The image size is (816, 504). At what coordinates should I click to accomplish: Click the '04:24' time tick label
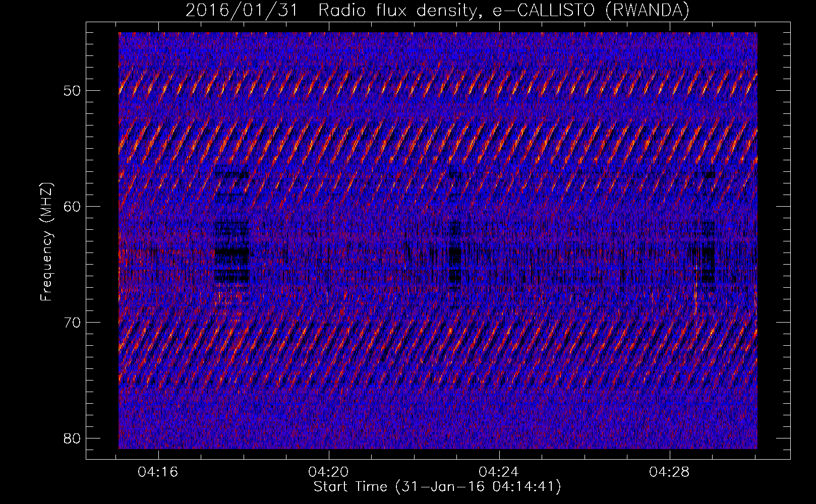click(x=499, y=473)
